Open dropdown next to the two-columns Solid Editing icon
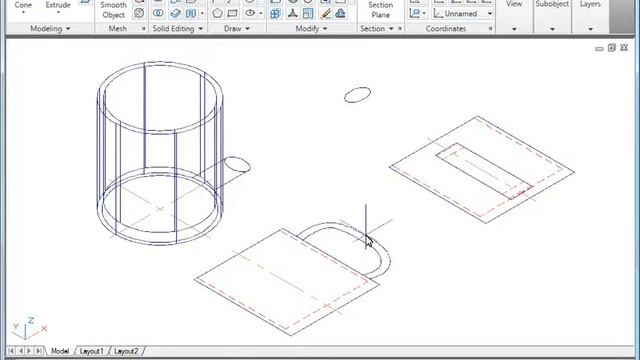 click(x=202, y=13)
